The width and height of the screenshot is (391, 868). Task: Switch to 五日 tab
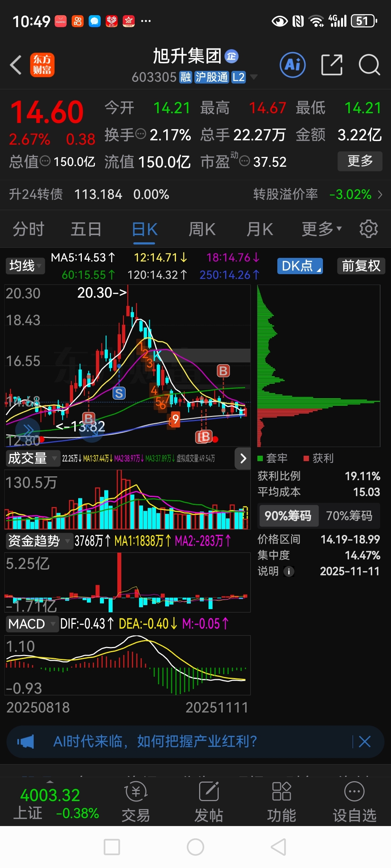click(x=86, y=229)
